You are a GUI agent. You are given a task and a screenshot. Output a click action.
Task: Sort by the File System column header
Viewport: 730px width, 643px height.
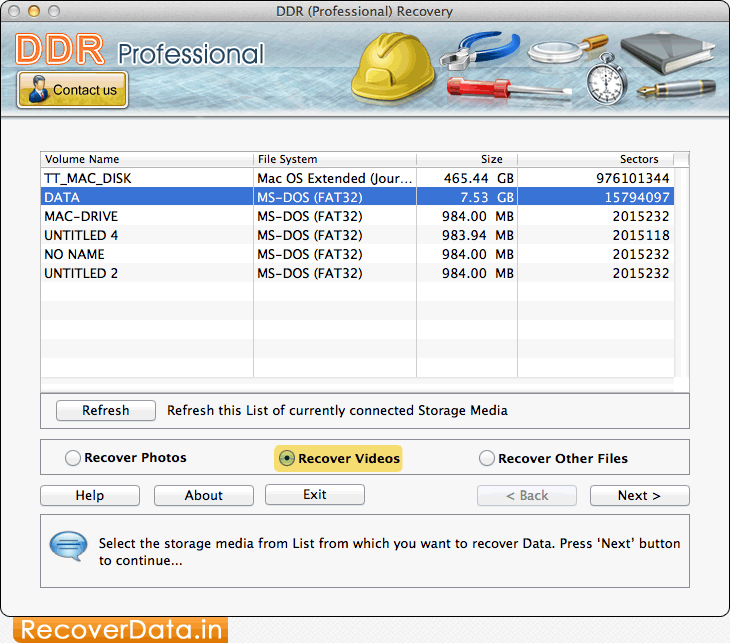click(x=335, y=159)
